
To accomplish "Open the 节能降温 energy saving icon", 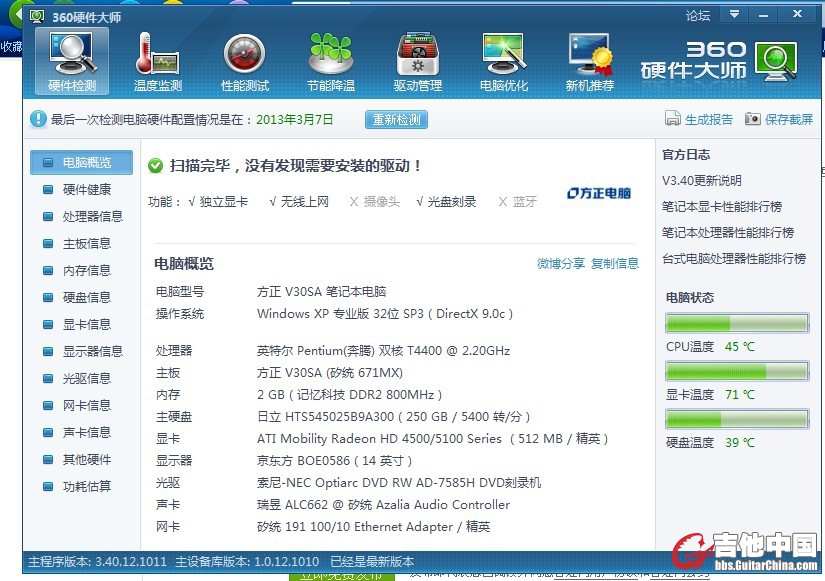I will (x=331, y=54).
